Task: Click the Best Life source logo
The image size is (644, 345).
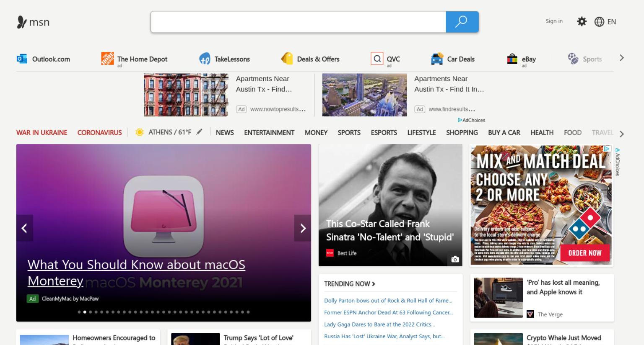Action: pos(330,253)
